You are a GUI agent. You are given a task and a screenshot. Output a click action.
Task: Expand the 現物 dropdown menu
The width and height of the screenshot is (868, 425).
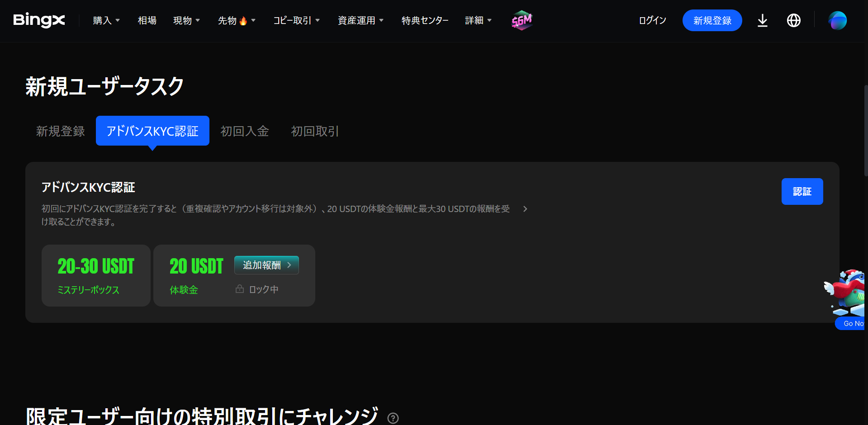pyautogui.click(x=186, y=20)
